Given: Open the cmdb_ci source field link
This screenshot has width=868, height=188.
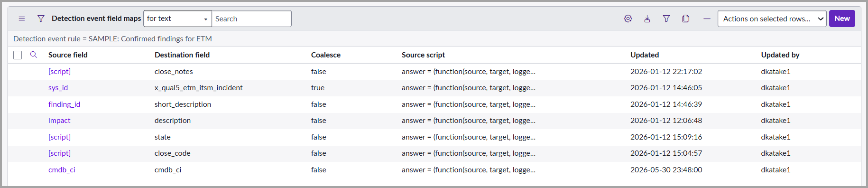Looking at the screenshot, I should [x=62, y=170].
